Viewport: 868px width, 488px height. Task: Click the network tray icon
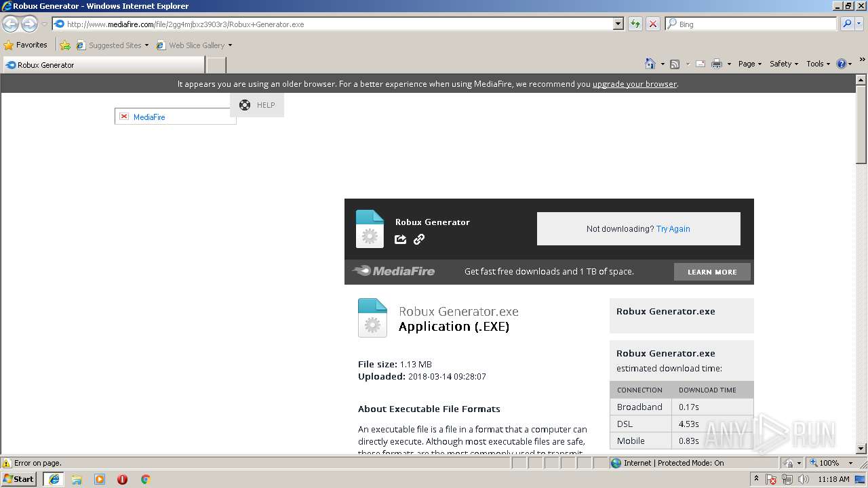pos(787,479)
